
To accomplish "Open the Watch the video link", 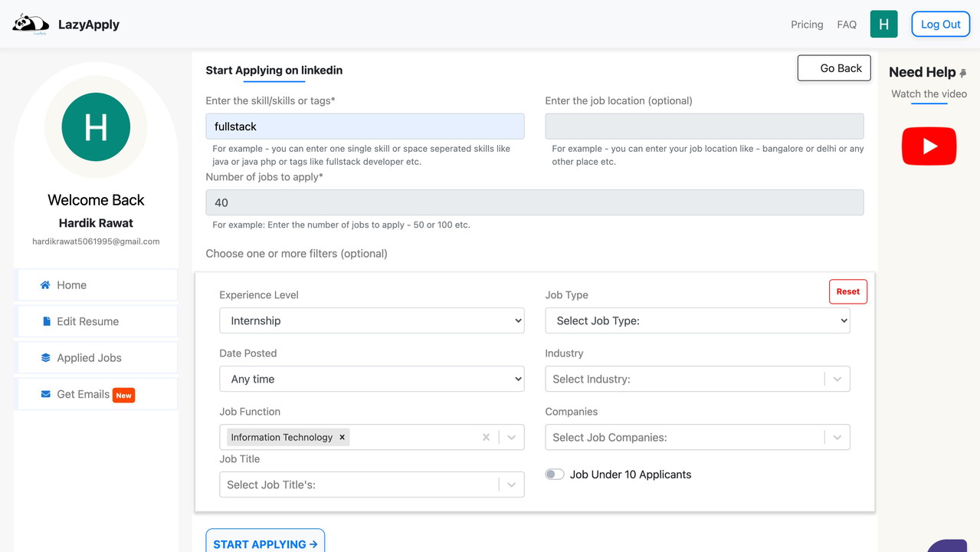I will (928, 94).
